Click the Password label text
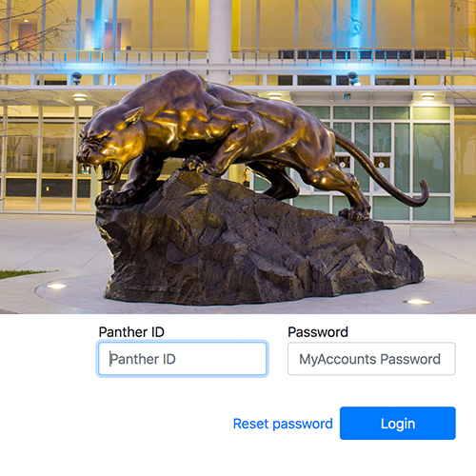This screenshot has height=476, width=476. 318,332
